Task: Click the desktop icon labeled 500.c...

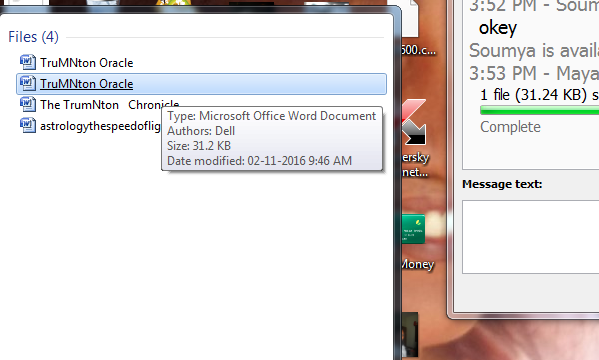Action: (419, 50)
